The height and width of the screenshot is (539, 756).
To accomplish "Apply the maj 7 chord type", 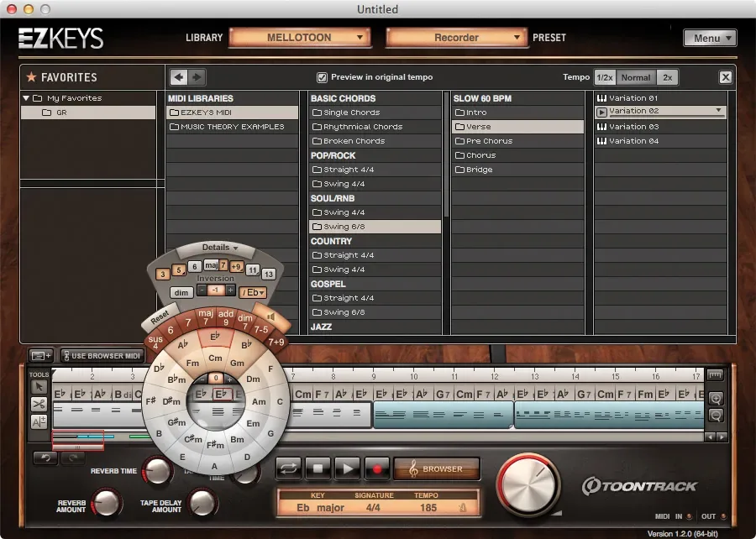I will [x=206, y=317].
